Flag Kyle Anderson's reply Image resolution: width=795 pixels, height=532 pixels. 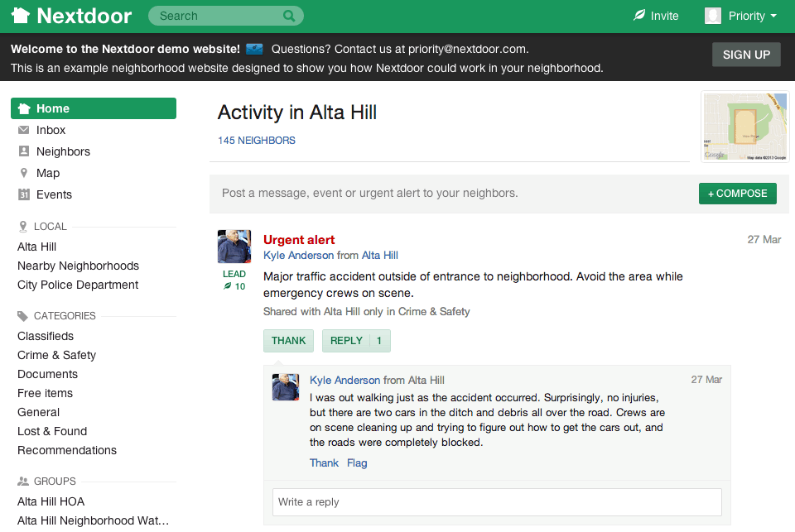coord(357,463)
